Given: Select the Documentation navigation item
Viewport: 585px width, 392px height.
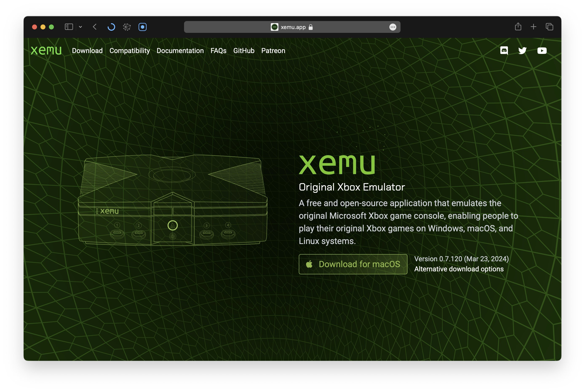Looking at the screenshot, I should click(x=180, y=51).
